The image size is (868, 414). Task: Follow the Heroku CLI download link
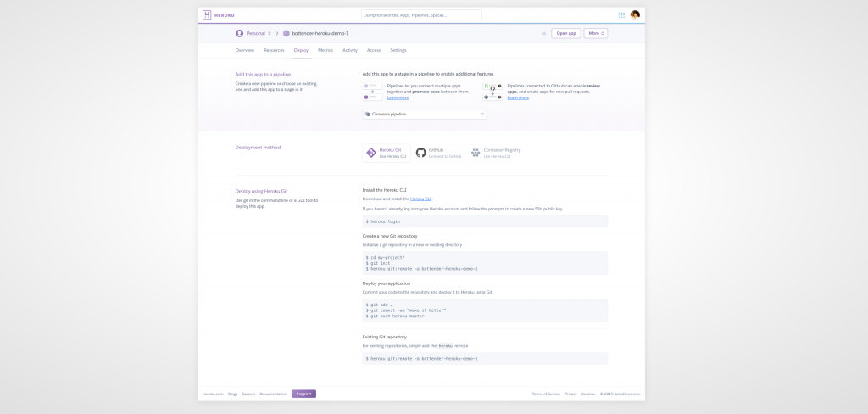click(420, 199)
